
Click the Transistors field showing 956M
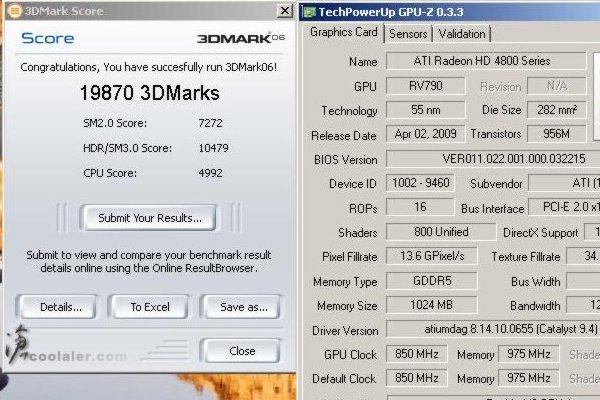(557, 134)
